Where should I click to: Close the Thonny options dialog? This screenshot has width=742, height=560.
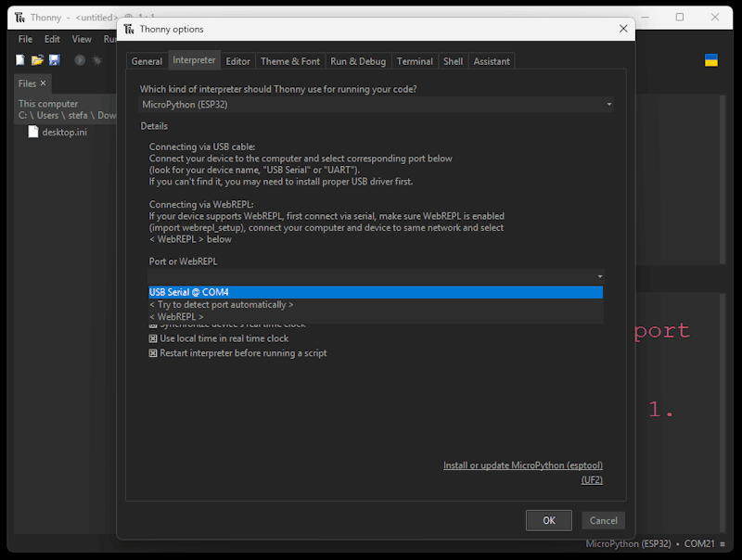pyautogui.click(x=622, y=29)
